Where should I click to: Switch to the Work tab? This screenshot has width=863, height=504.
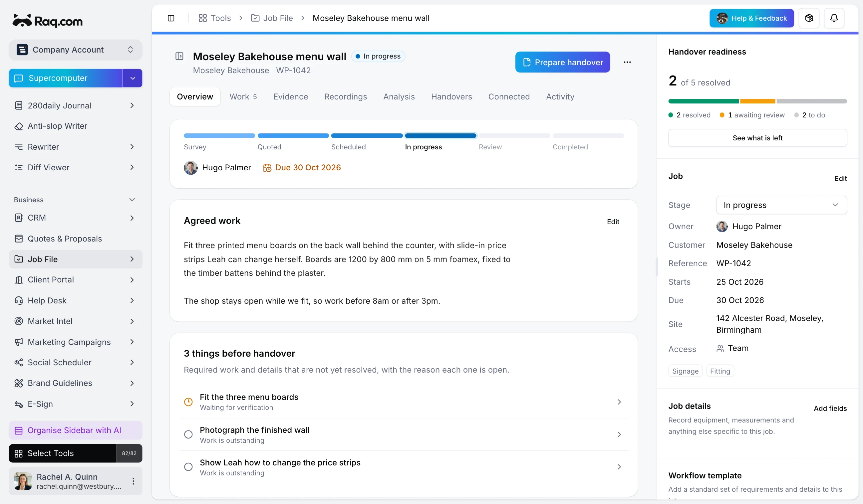(243, 97)
